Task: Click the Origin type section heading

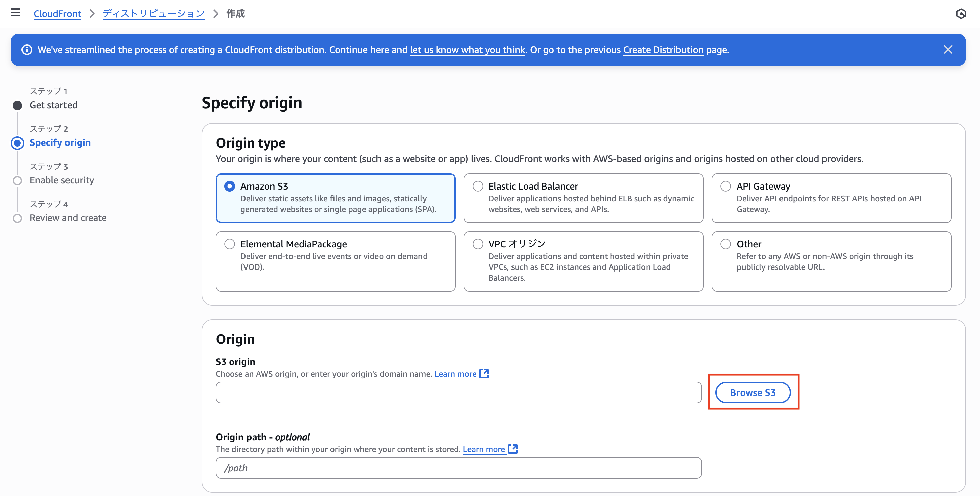Action: [x=250, y=143]
